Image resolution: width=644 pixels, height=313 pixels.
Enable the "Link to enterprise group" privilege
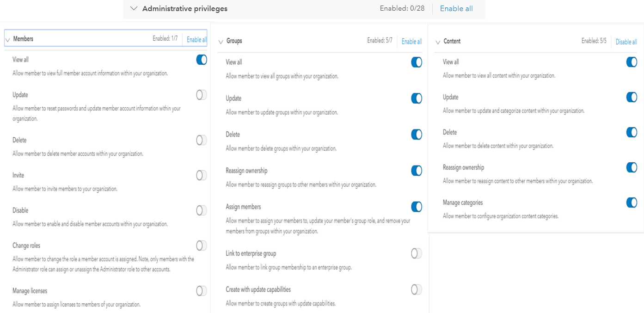pos(416,253)
